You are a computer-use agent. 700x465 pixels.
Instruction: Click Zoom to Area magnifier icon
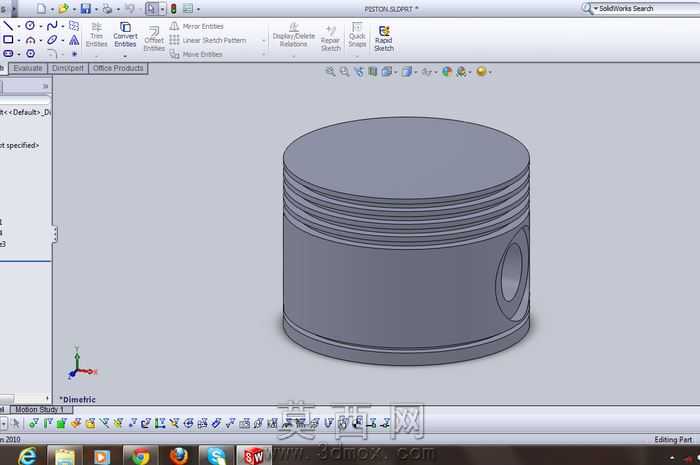344,71
